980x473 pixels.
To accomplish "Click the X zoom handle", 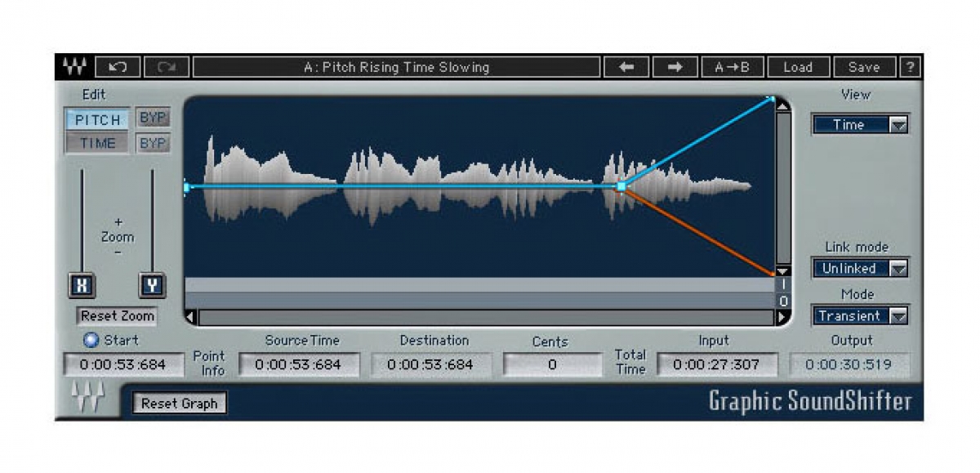I will pyautogui.click(x=82, y=285).
